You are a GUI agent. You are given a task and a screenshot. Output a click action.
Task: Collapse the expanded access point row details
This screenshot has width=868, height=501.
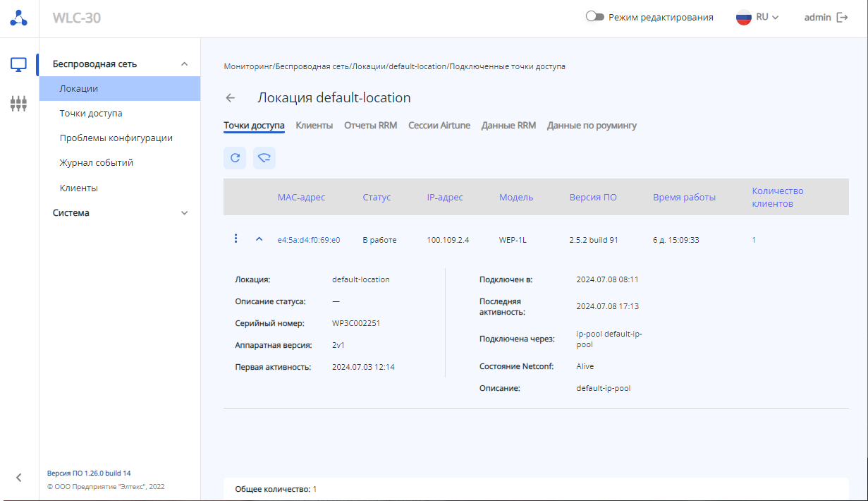point(259,239)
